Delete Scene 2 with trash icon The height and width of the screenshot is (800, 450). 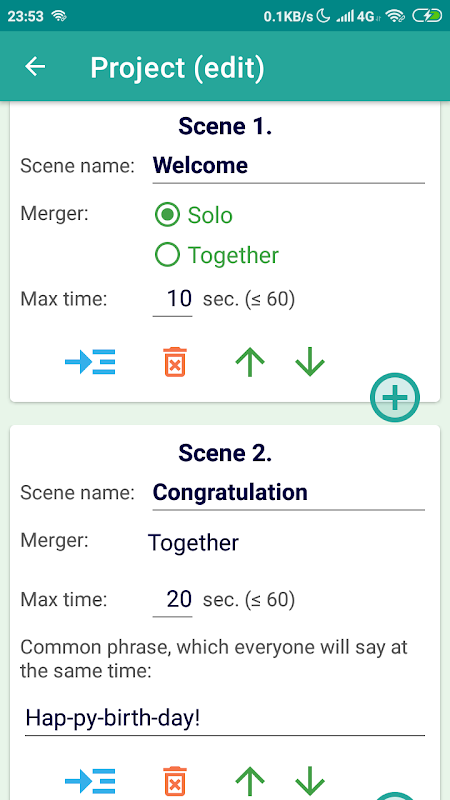pos(174,781)
